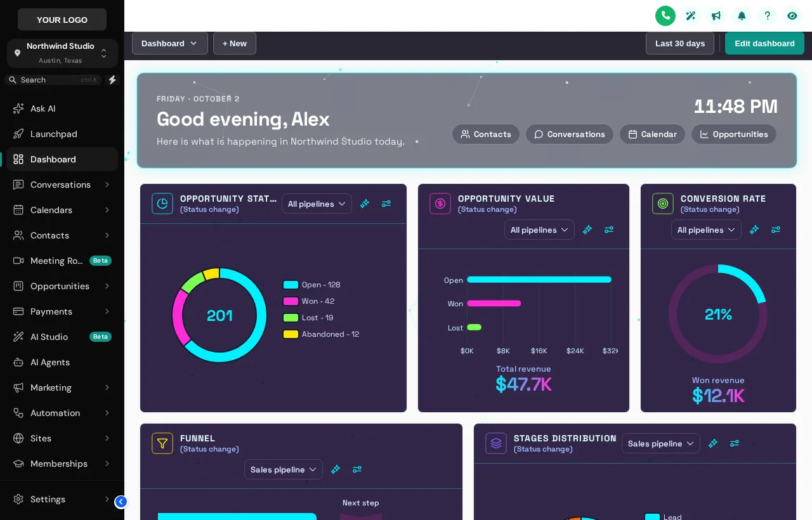Collapse the sidebar using blue arrow button

[121, 502]
